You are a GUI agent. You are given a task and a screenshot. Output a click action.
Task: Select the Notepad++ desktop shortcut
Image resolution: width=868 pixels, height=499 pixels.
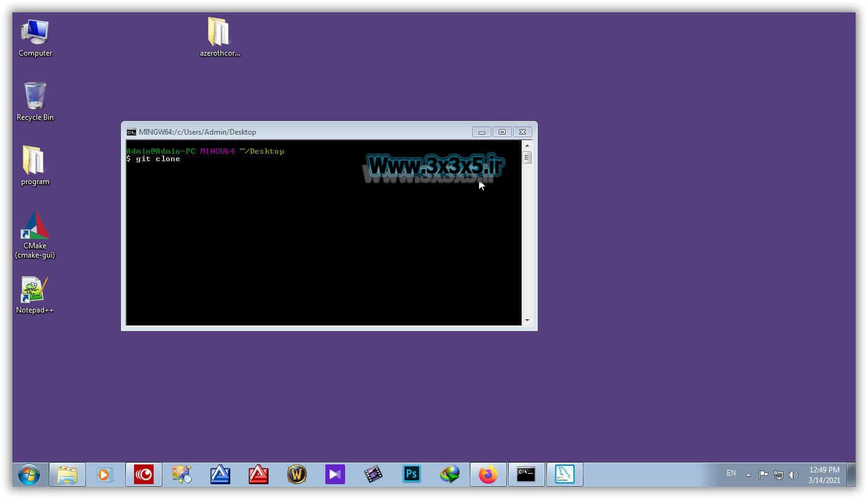(x=35, y=295)
